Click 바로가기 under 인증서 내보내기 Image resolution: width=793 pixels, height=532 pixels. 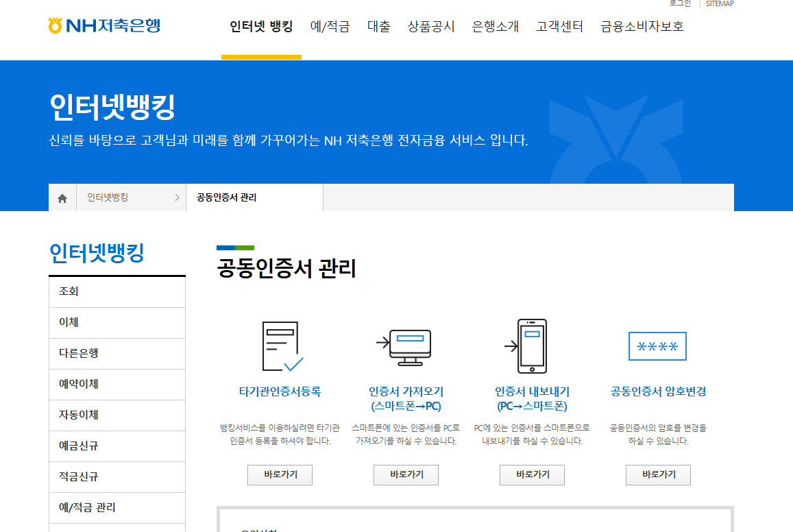point(532,475)
